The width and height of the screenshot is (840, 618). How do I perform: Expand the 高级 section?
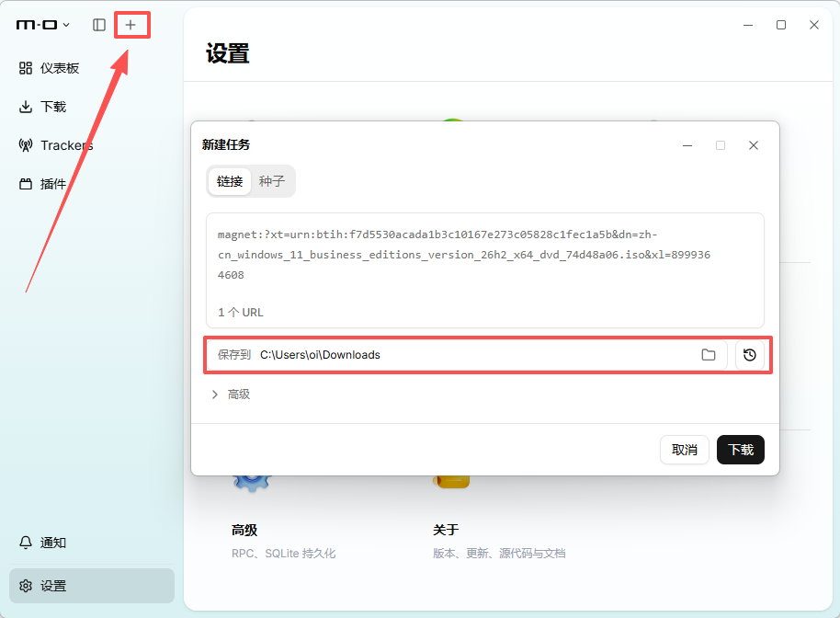click(x=231, y=395)
